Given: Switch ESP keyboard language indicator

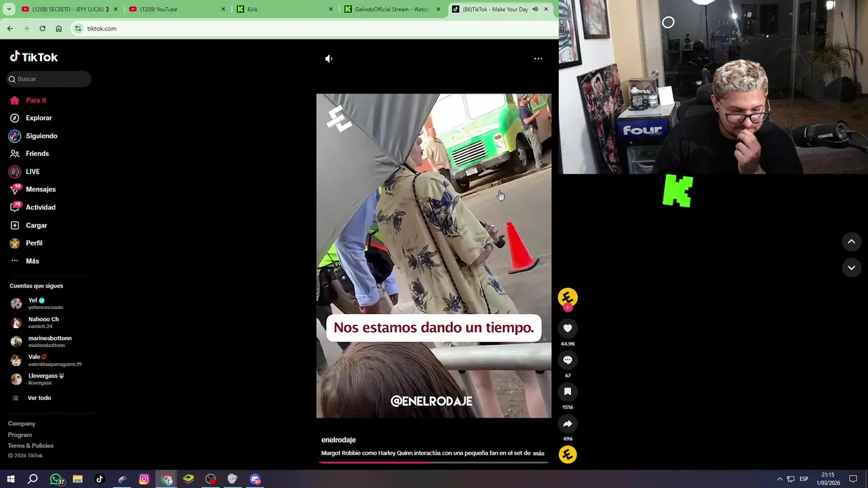Looking at the screenshot, I should pos(804,479).
